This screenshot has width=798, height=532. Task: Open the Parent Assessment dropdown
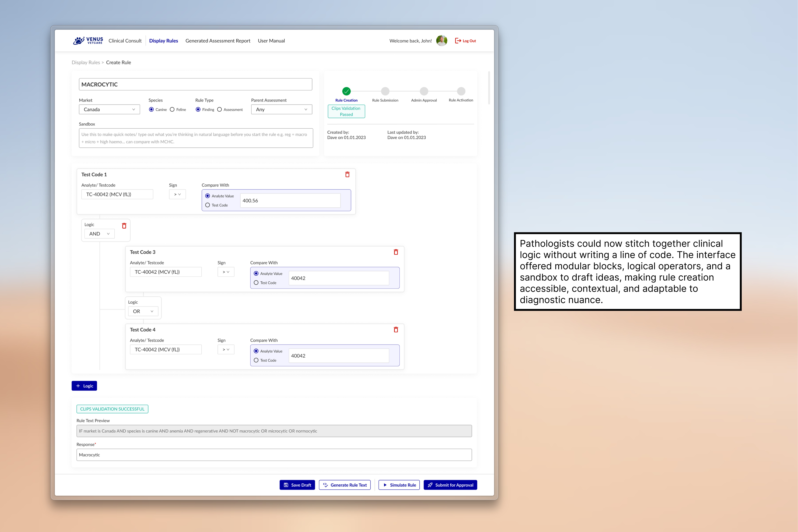pyautogui.click(x=282, y=110)
